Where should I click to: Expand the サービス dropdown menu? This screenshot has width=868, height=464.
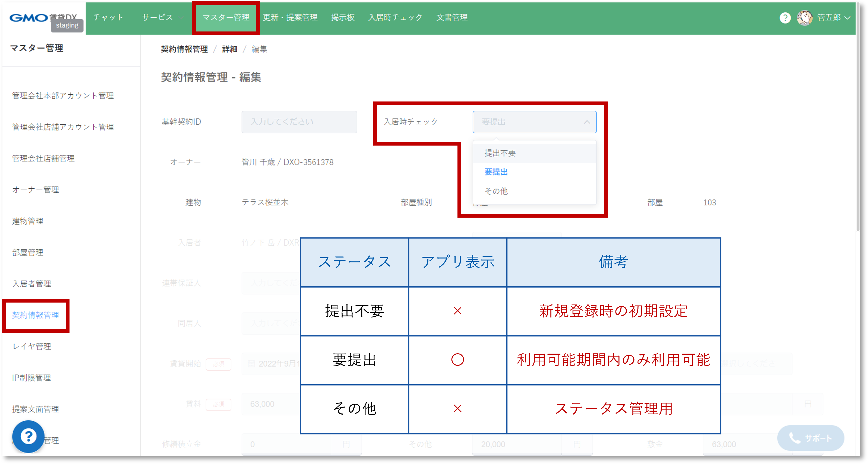[161, 18]
